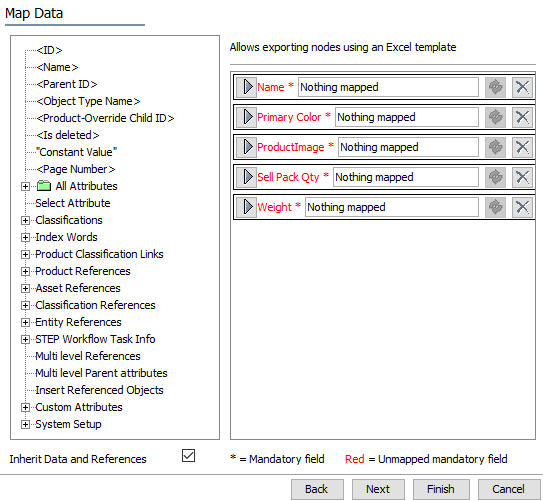
Task: Click the arrow icon beside Primary Color
Action: [x=247, y=117]
